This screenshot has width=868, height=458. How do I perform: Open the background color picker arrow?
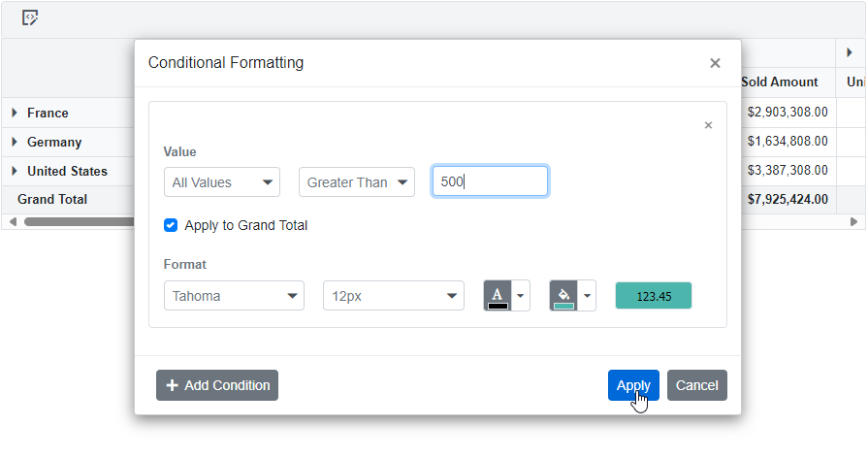[x=587, y=296]
